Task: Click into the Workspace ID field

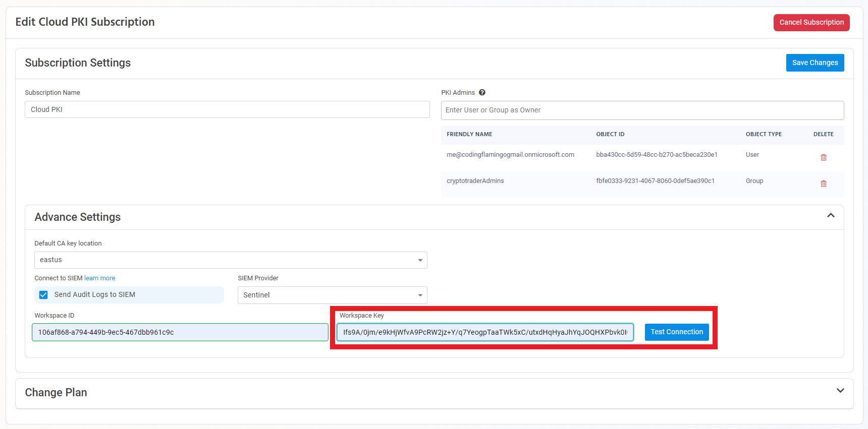Action: (180, 332)
